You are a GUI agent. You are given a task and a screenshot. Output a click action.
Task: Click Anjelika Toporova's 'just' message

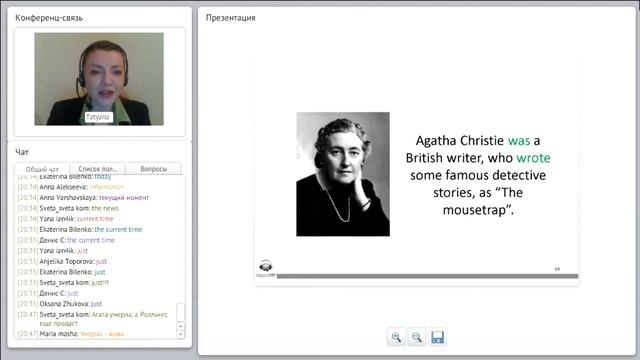tap(62, 261)
